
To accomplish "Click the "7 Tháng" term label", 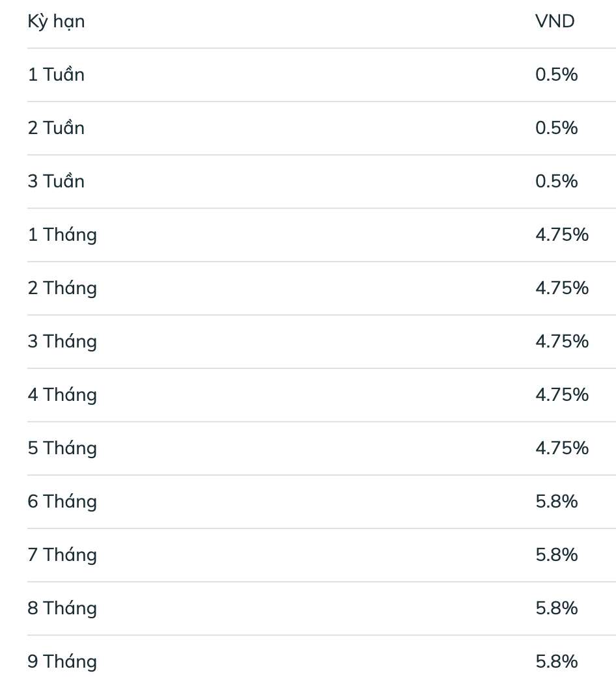I will (x=62, y=555).
